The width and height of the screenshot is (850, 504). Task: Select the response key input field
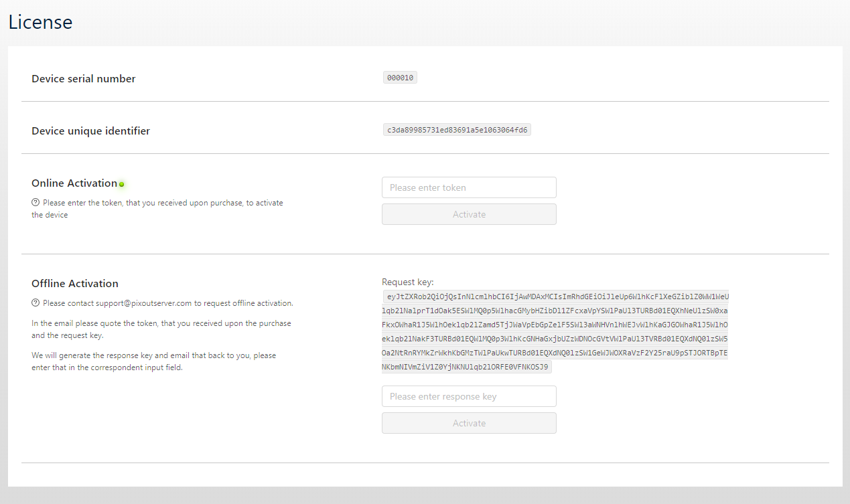[469, 396]
